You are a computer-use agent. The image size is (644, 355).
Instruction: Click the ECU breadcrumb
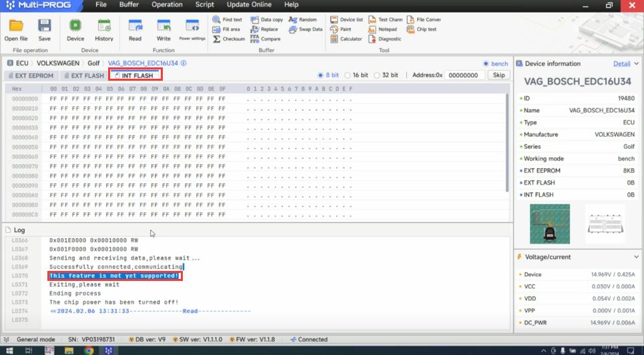(x=22, y=63)
